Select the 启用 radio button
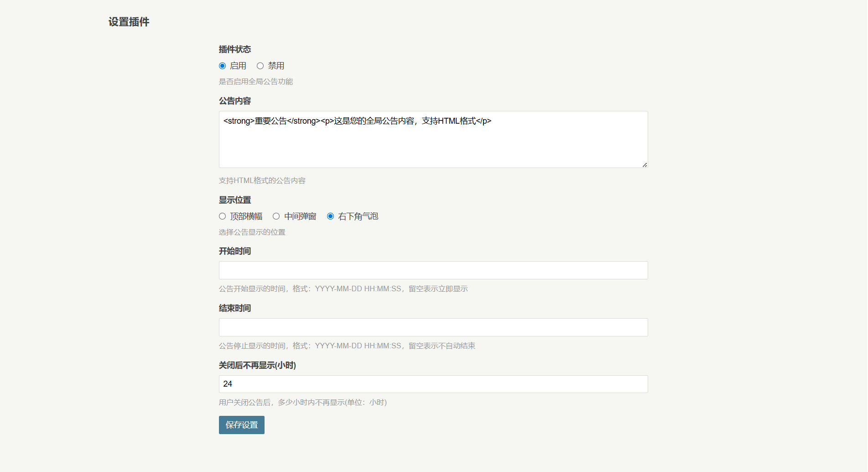Image resolution: width=868 pixels, height=472 pixels. 222,66
